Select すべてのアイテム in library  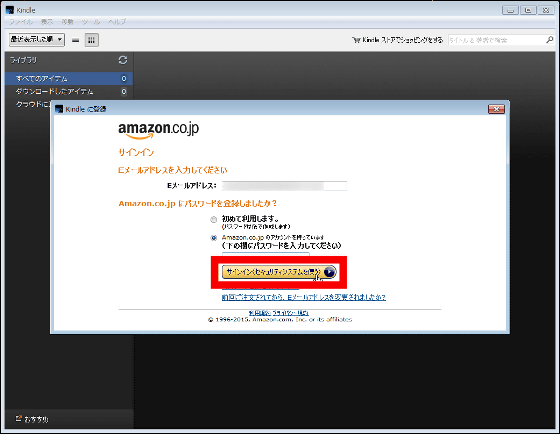point(69,79)
